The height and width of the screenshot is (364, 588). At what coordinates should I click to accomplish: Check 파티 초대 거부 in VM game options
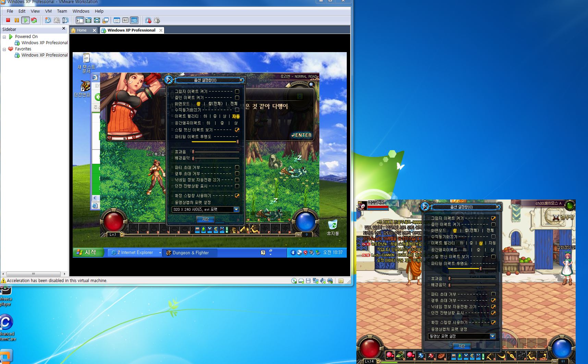(x=237, y=168)
